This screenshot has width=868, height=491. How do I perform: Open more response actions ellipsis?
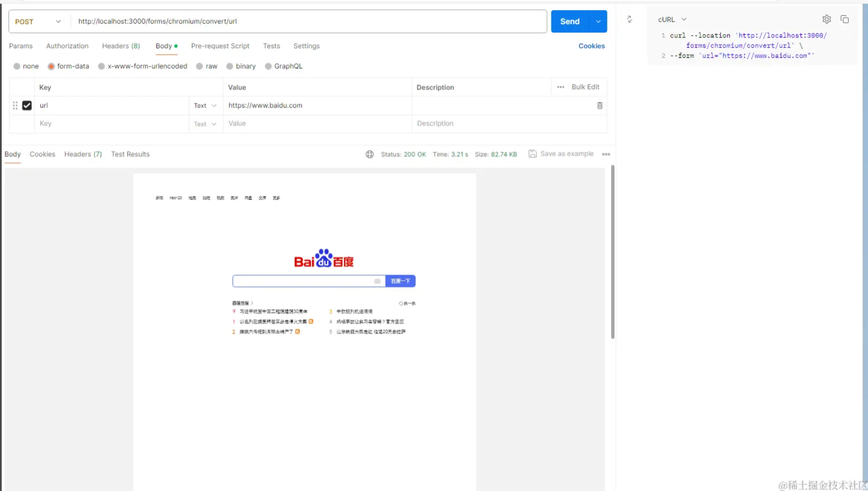click(605, 154)
